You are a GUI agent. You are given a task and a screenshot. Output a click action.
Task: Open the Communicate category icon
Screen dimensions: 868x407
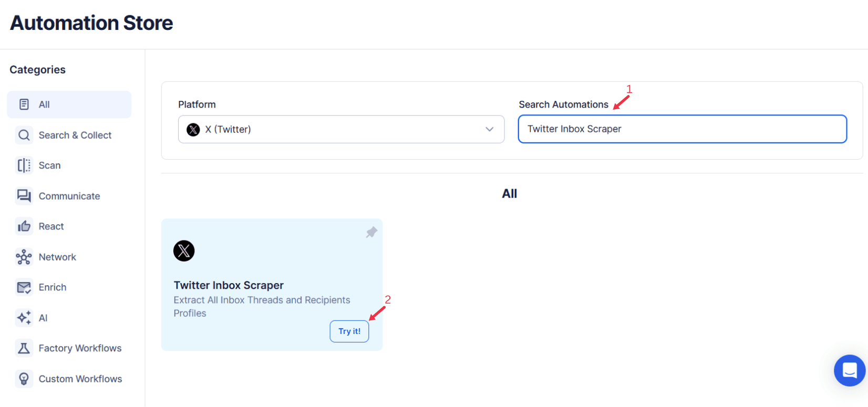(x=24, y=196)
